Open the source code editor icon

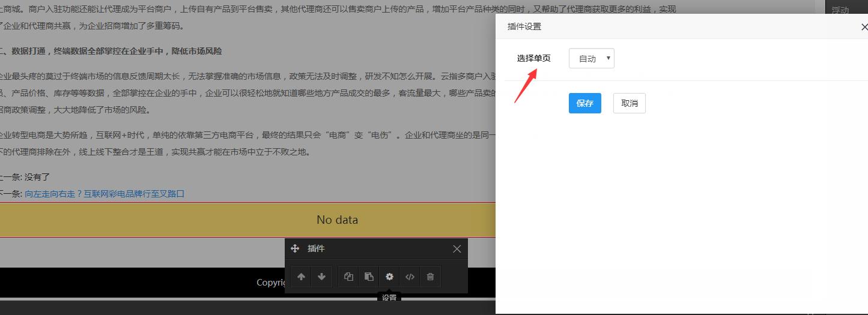[x=410, y=277]
